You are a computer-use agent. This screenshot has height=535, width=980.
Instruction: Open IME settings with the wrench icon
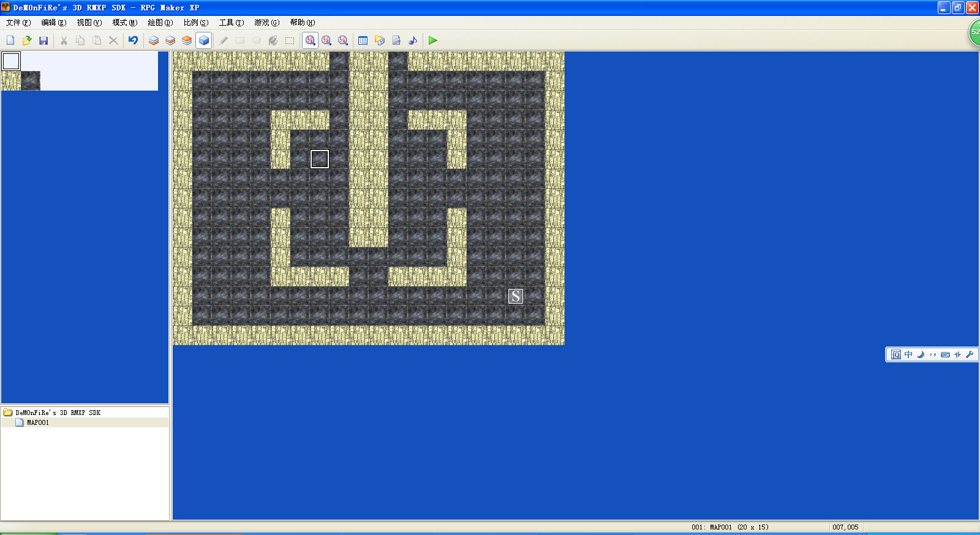click(970, 354)
